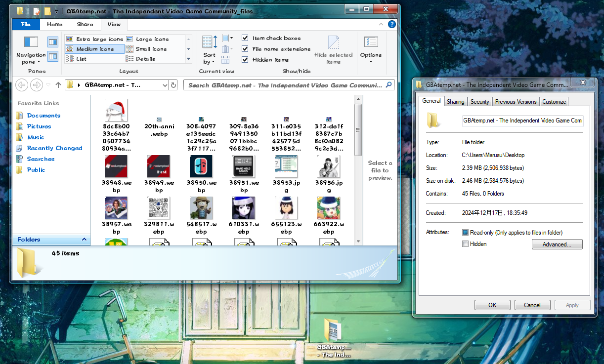Open Customize Quick Access Toolbar arrow
The width and height of the screenshot is (604, 364).
coord(56,11)
